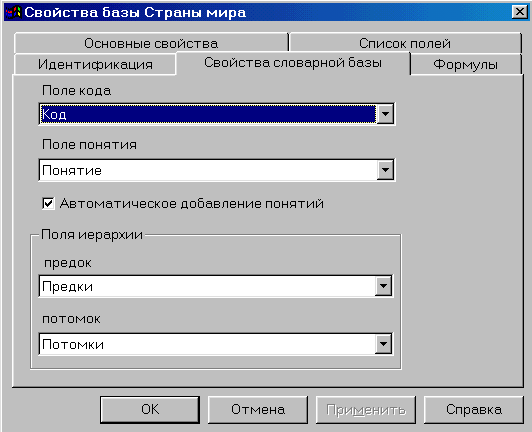Switch to the Основные свойства tab
532x432 pixels.
tap(151, 43)
